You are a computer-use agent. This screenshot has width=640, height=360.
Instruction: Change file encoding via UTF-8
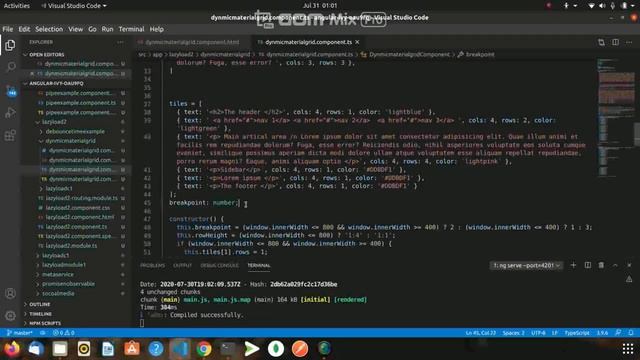tap(538, 333)
